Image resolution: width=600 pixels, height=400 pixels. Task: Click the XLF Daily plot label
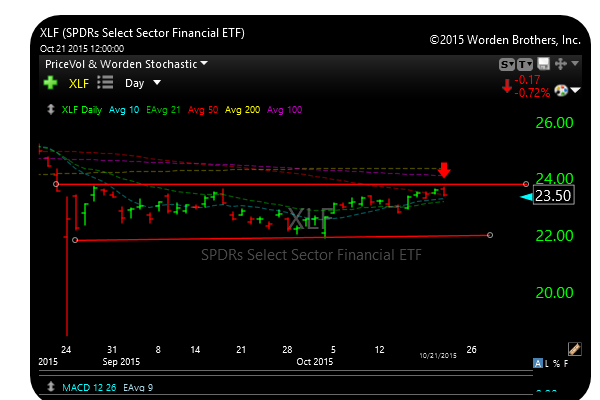82,110
